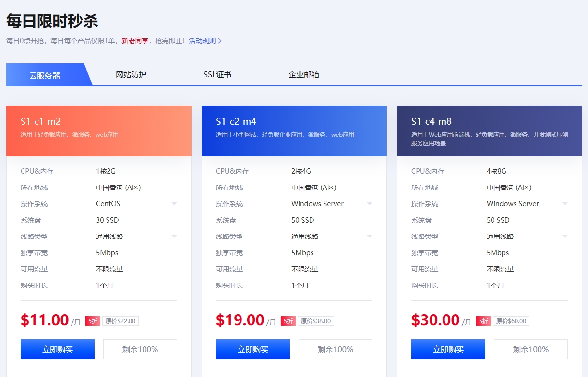The image size is (588, 377).
Task: Click 立即购买 for the S1-c1-m2 plan
Action: coord(58,349)
